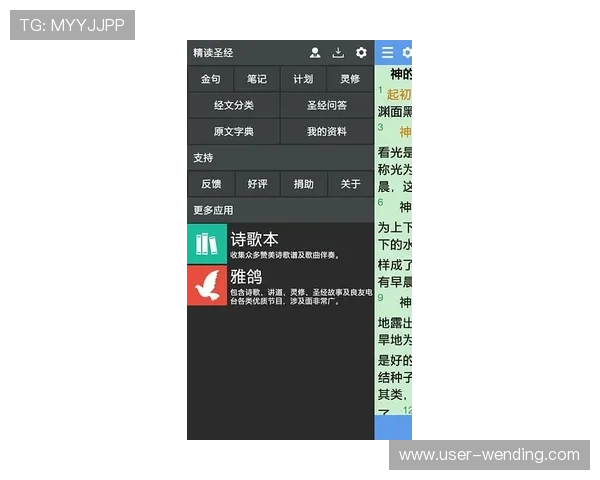The image size is (600, 480).
Task: Click 诗歌本 description 收集众多赞美诗歌谱
Action: point(285,255)
